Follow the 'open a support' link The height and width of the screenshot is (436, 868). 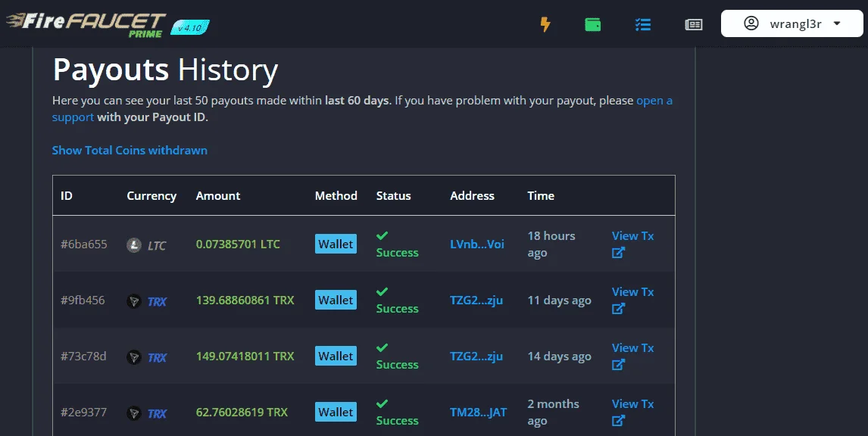click(x=654, y=101)
